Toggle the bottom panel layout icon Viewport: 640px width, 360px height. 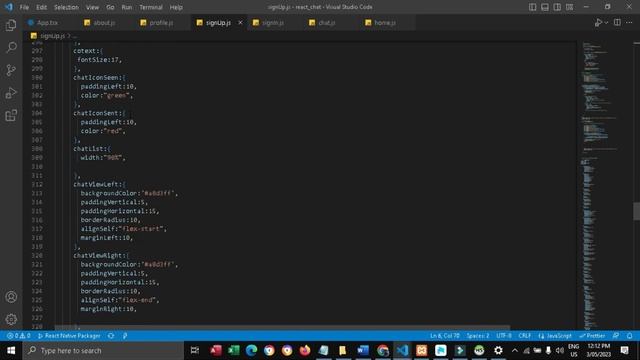[545, 7]
